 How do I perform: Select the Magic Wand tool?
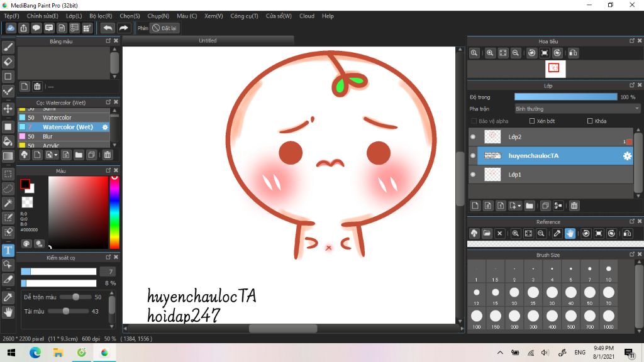pyautogui.click(x=8, y=203)
